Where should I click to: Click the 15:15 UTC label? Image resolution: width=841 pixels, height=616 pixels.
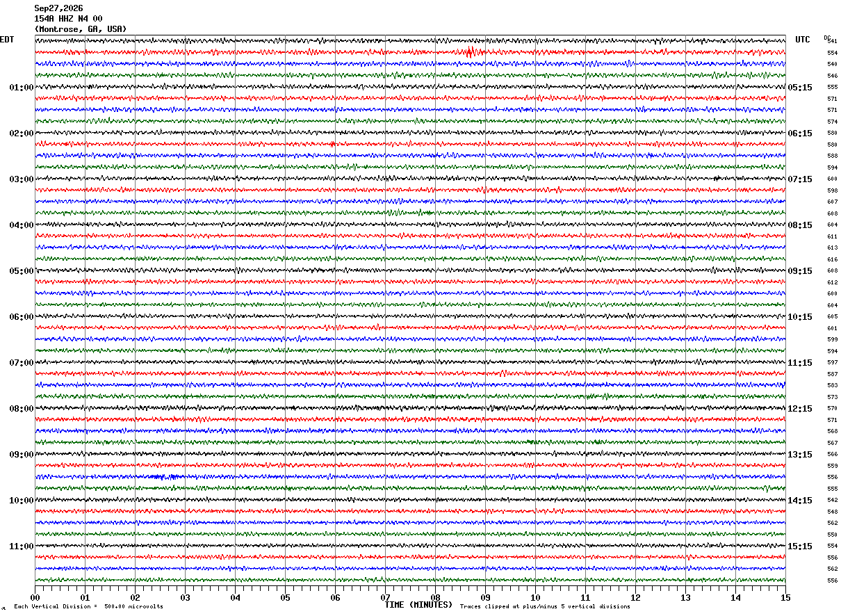[x=799, y=546]
